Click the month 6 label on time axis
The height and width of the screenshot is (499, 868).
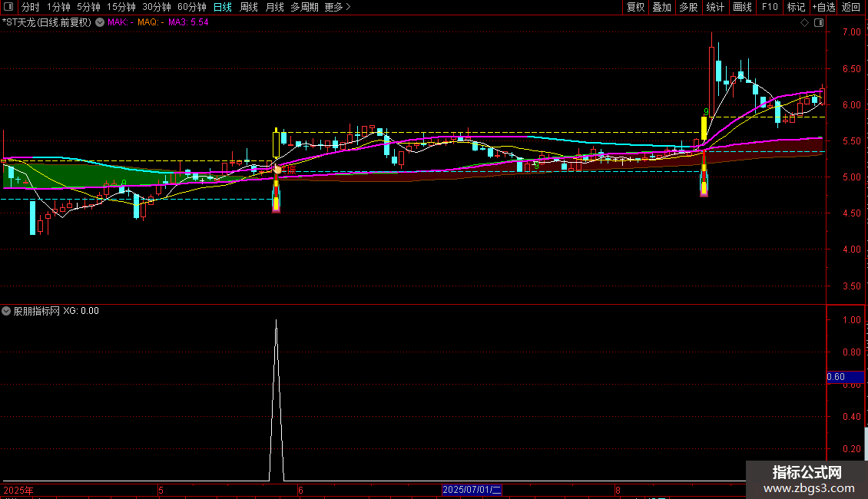pyautogui.click(x=300, y=490)
